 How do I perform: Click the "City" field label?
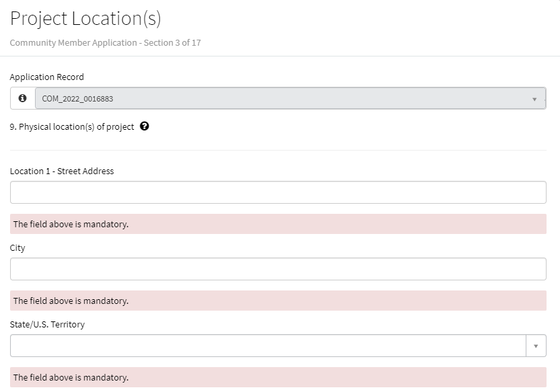pyautogui.click(x=17, y=247)
